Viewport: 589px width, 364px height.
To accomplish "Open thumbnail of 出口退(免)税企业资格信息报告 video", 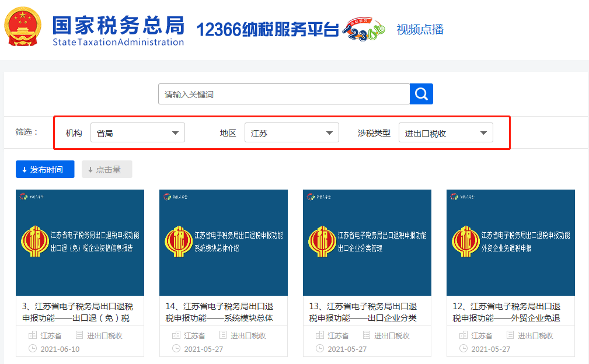I will click(x=80, y=243).
